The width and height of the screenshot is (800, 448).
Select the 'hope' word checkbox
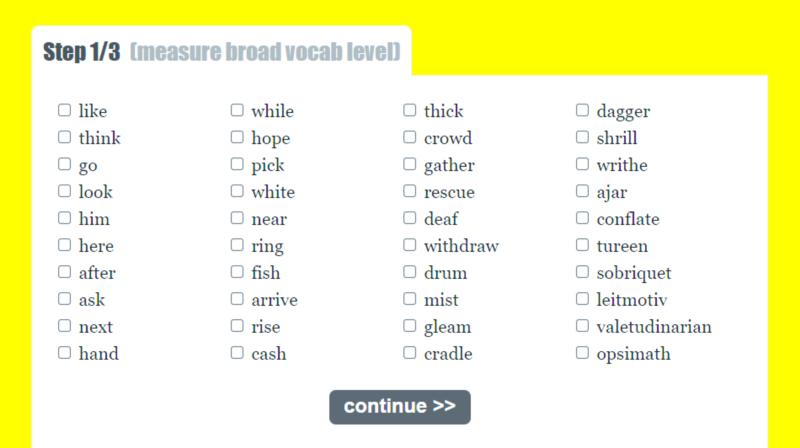coord(237,137)
